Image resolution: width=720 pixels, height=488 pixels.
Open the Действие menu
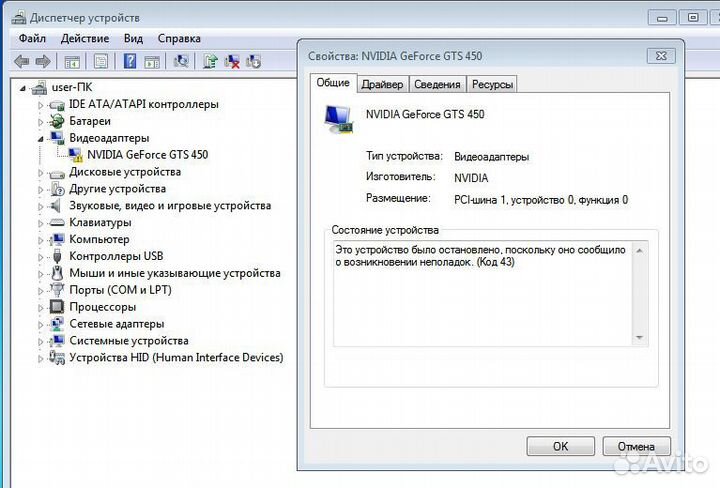coord(85,38)
